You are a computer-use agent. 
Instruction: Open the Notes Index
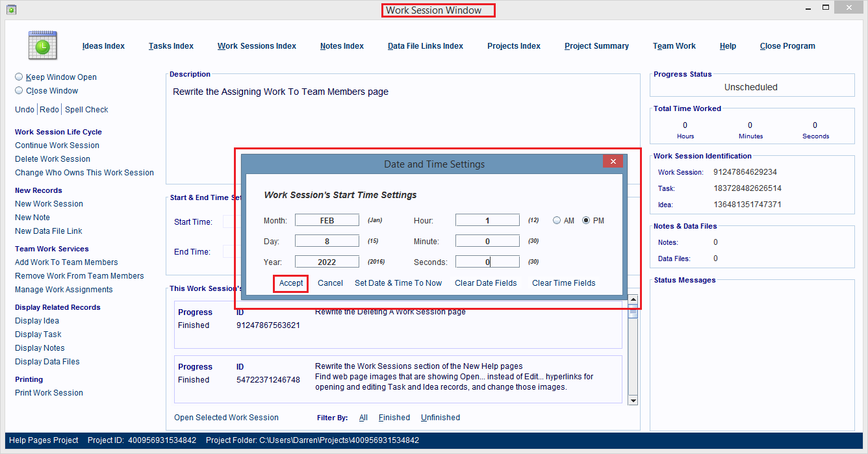click(342, 45)
